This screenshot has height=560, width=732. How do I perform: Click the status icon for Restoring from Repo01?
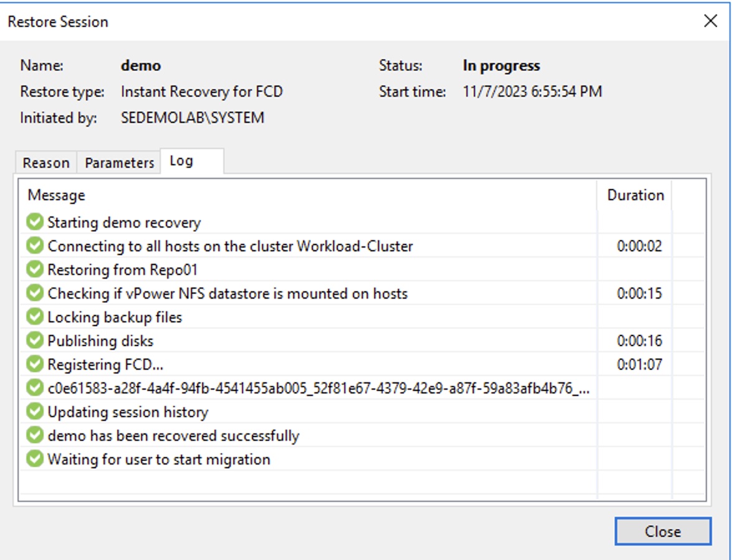[x=36, y=270]
